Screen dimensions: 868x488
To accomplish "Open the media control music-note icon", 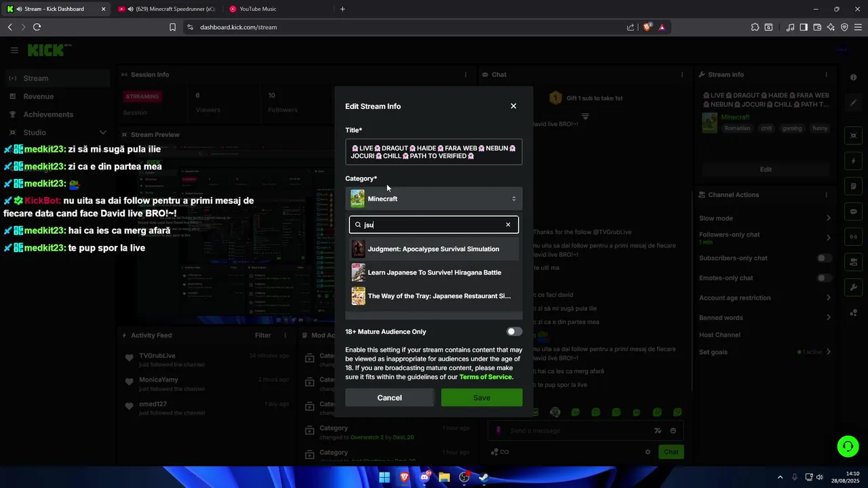I will (x=791, y=27).
